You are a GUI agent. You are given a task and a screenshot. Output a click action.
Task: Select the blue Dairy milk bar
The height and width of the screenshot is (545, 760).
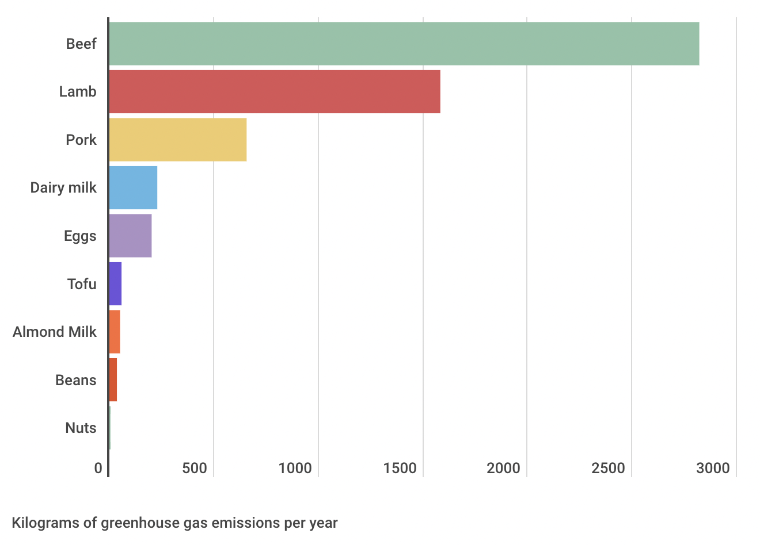(132, 188)
